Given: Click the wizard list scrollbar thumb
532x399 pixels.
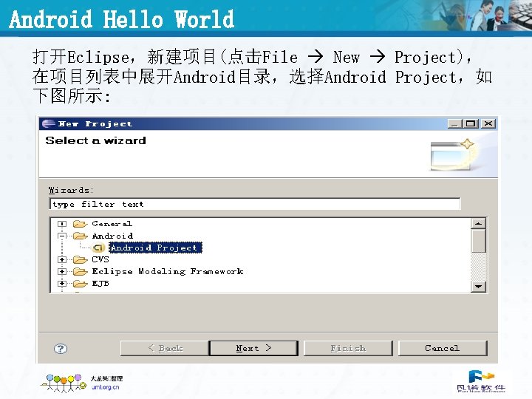Looking at the screenshot, I should point(478,241).
